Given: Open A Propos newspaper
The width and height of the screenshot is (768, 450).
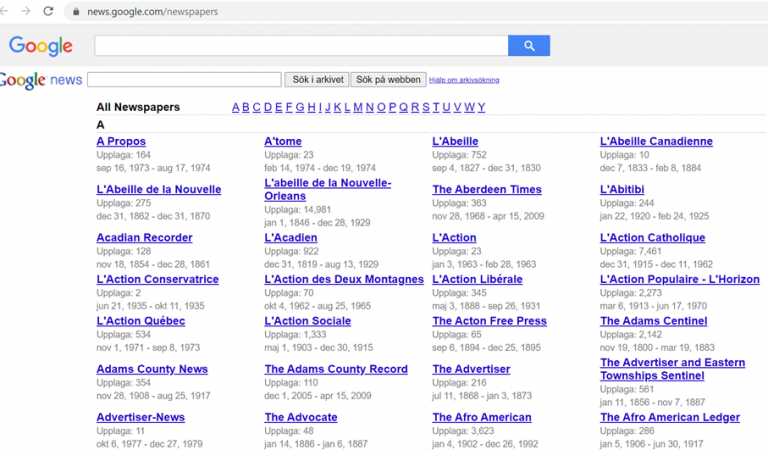Looking at the screenshot, I should click(x=121, y=142).
